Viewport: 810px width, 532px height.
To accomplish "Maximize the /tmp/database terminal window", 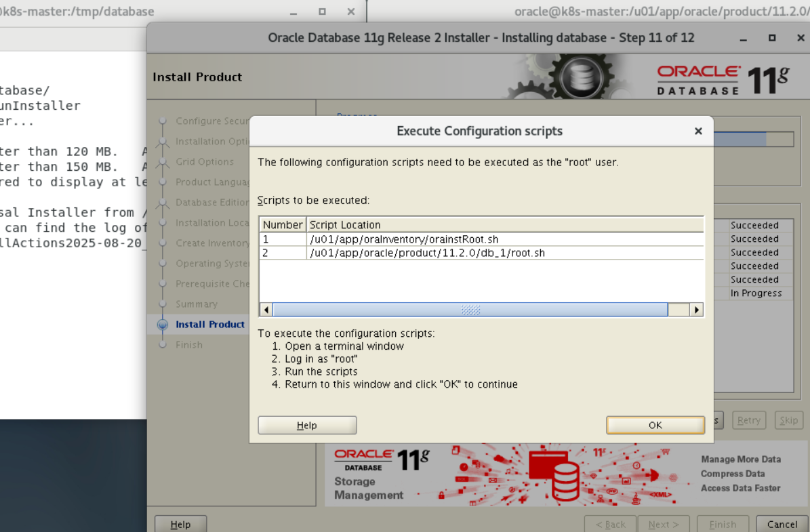I will [323, 12].
